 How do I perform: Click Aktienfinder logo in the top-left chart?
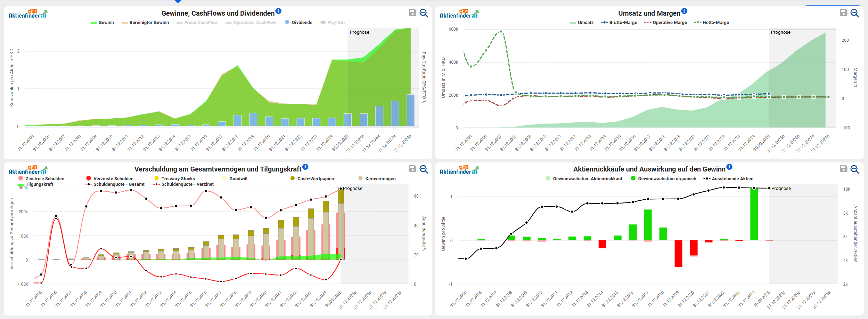(x=28, y=14)
